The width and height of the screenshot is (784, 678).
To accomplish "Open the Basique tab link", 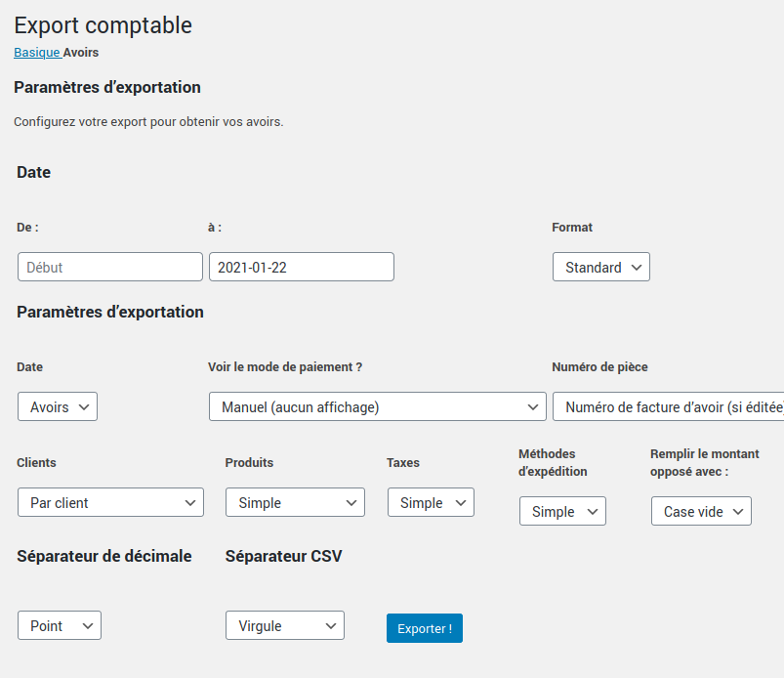I will coord(36,53).
